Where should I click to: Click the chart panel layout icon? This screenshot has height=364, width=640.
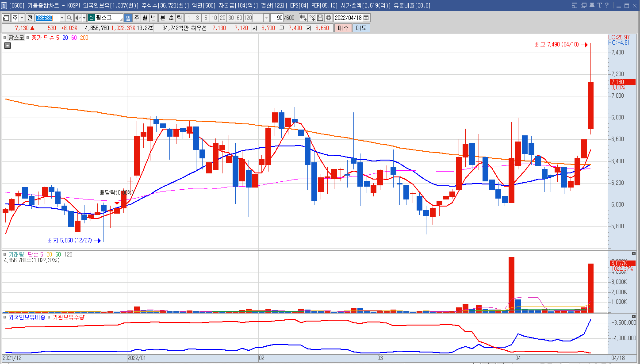[6, 18]
